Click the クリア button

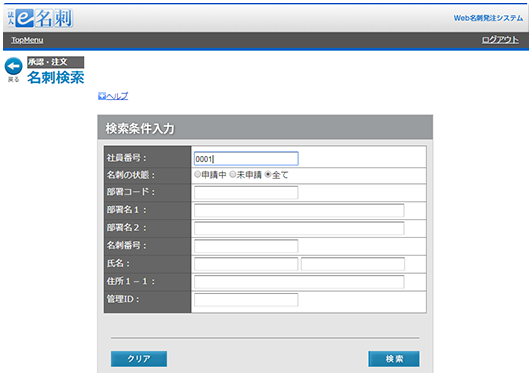click(139, 359)
